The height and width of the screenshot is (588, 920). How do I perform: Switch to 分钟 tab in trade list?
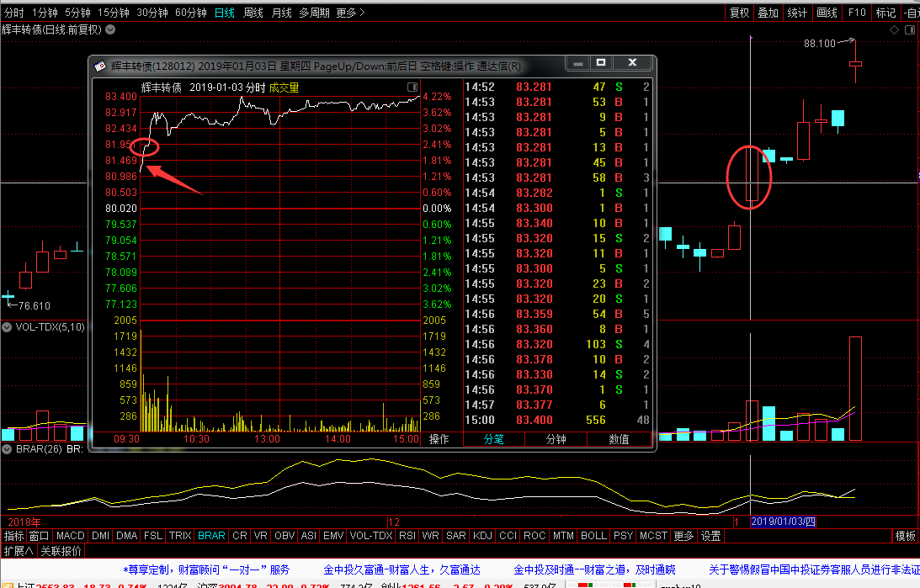point(556,439)
